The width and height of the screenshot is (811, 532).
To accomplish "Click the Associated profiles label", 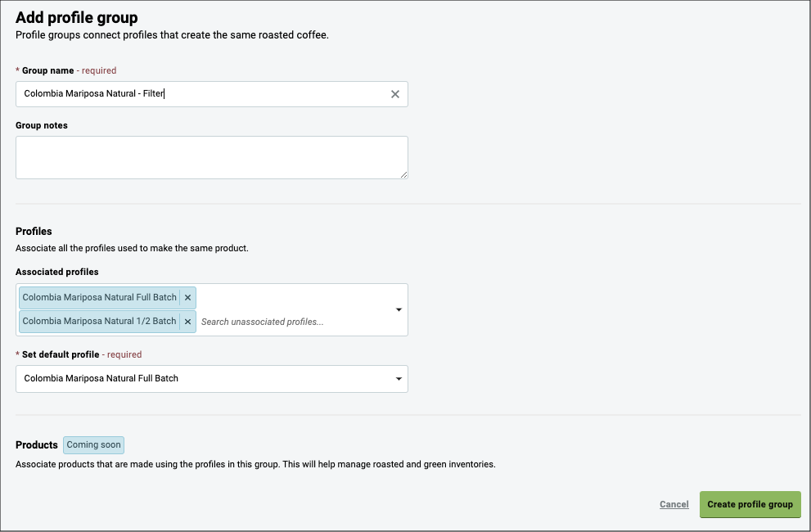I will pyautogui.click(x=57, y=272).
